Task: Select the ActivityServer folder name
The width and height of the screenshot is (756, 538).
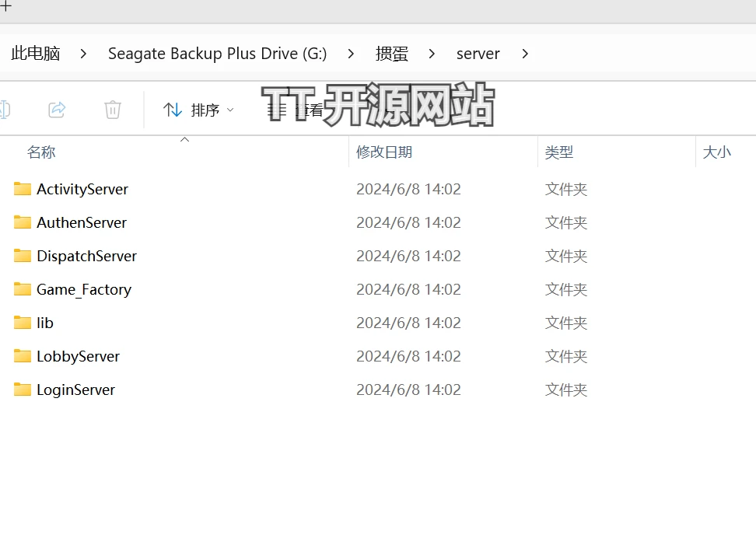Action: [82, 189]
